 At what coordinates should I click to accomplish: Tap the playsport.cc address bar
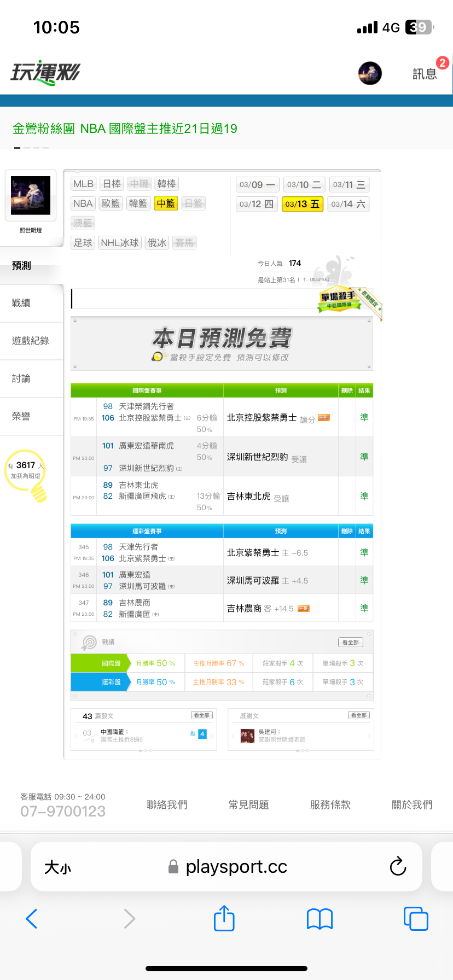click(228, 867)
